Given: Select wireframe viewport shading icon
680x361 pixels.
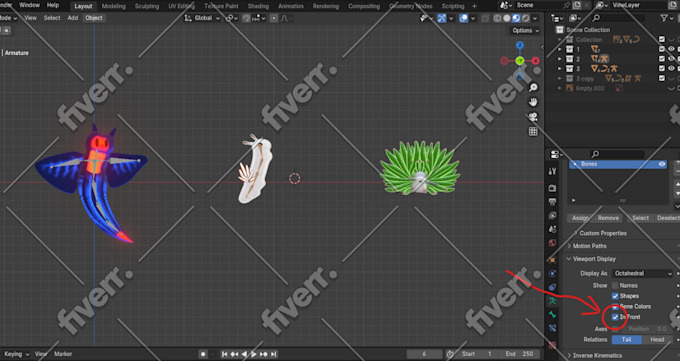Looking at the screenshot, I should click(497, 18).
